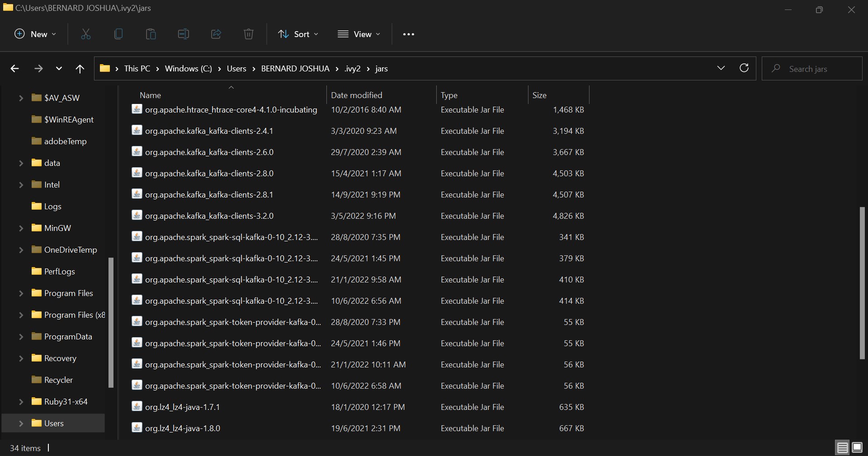Screen dimensions: 868x456
Task: Click the Share icon in toolbar
Action: (x=216, y=34)
